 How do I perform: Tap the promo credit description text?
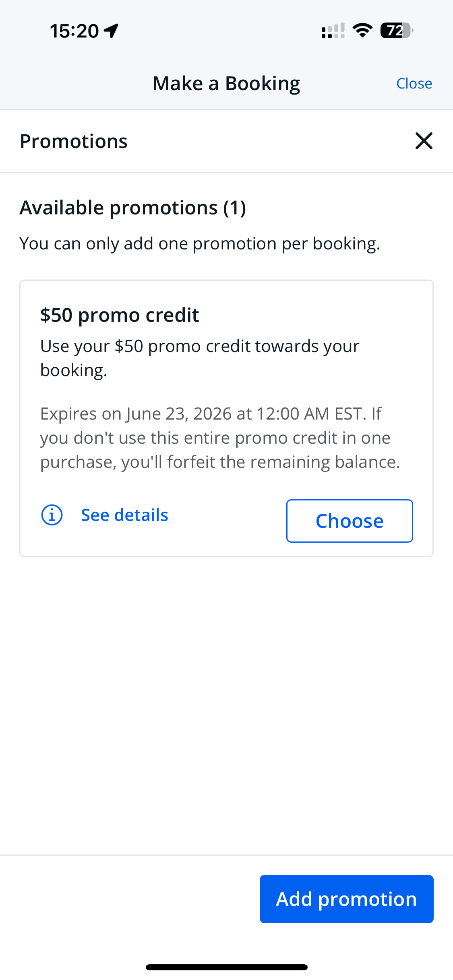[x=200, y=358]
